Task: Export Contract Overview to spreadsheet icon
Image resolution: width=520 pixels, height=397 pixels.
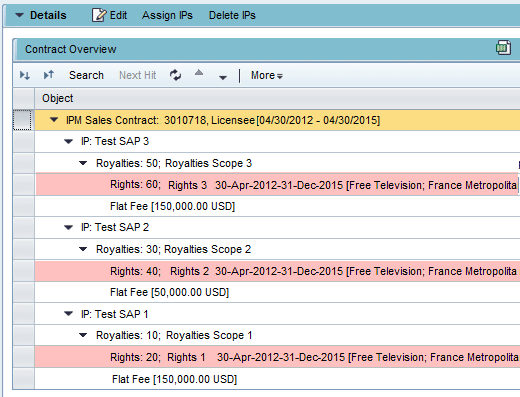Action: pyautogui.click(x=503, y=48)
